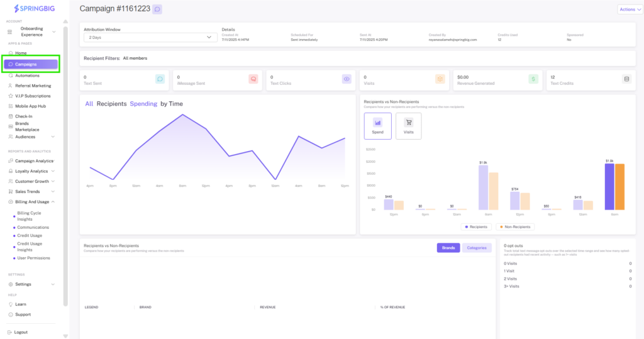Click the SpringBig logo

pos(35,8)
